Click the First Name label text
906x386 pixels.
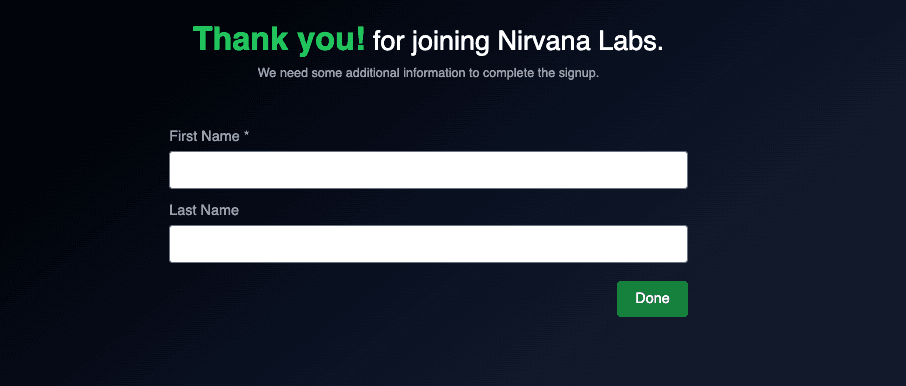(205, 136)
